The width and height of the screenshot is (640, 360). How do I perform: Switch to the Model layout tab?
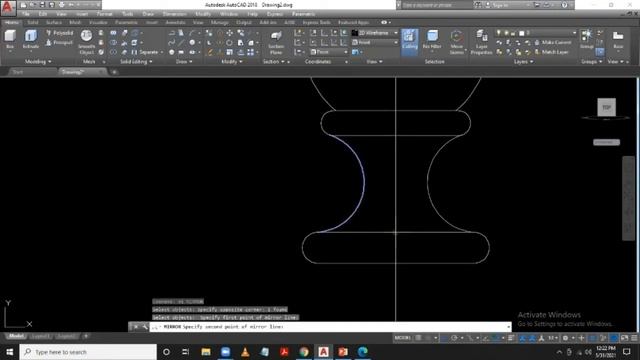[16, 336]
